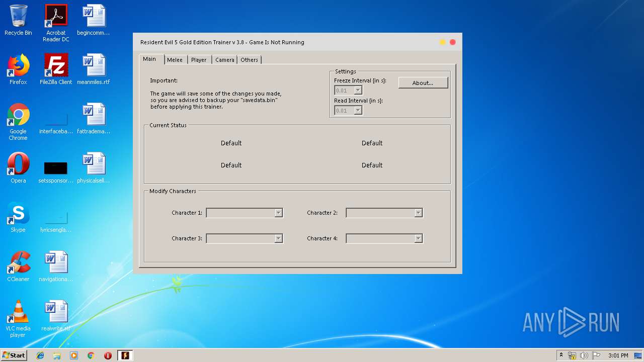Screen dimensions: 644x362
Task: Open the network tray icon
Action: 572,355
